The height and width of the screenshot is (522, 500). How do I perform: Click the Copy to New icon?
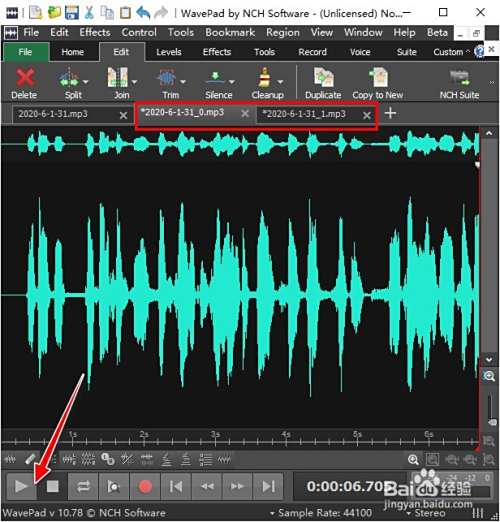point(378,77)
